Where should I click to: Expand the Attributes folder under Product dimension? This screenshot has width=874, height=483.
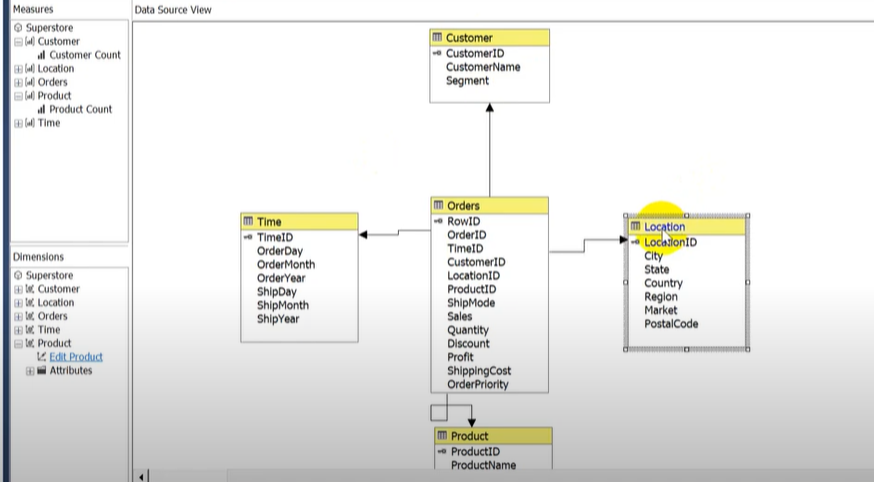(x=30, y=371)
